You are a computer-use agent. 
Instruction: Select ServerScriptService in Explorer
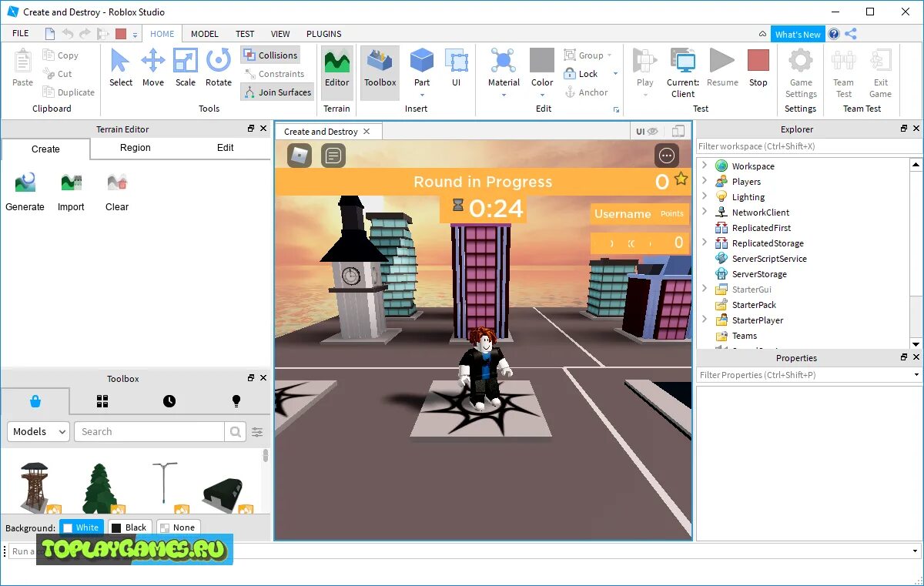point(769,258)
